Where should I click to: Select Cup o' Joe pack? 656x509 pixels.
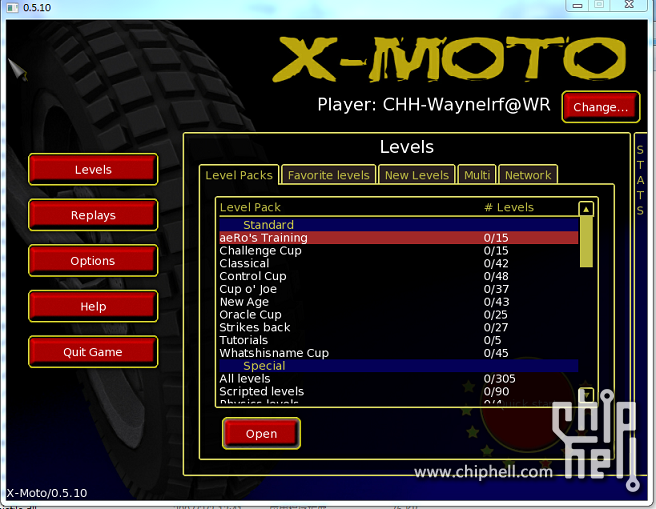(x=398, y=289)
